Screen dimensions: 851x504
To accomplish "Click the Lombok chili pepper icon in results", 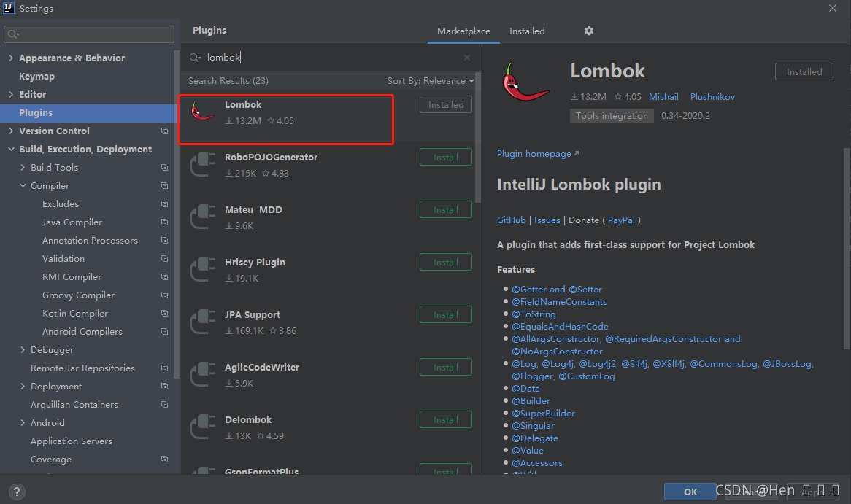I will point(202,112).
